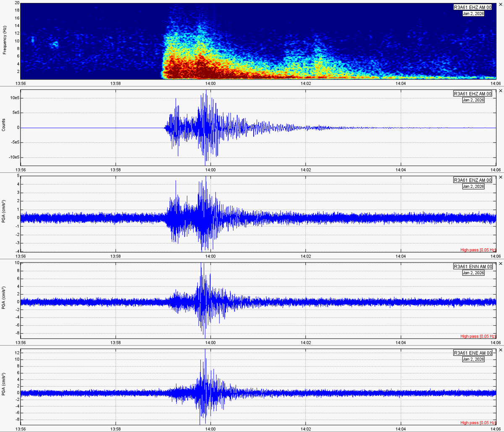
Task: Click the Jan 2, 2026 date in the ENE panel
Action: [473, 359]
